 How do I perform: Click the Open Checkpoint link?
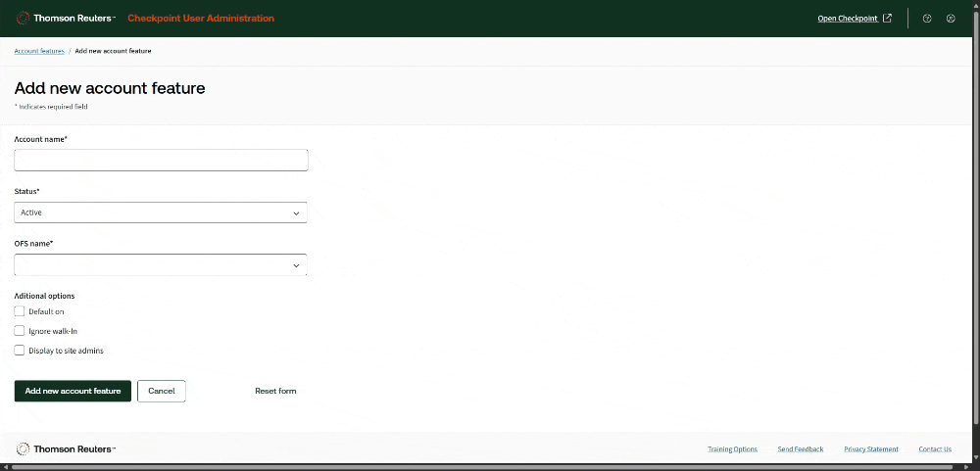point(847,18)
